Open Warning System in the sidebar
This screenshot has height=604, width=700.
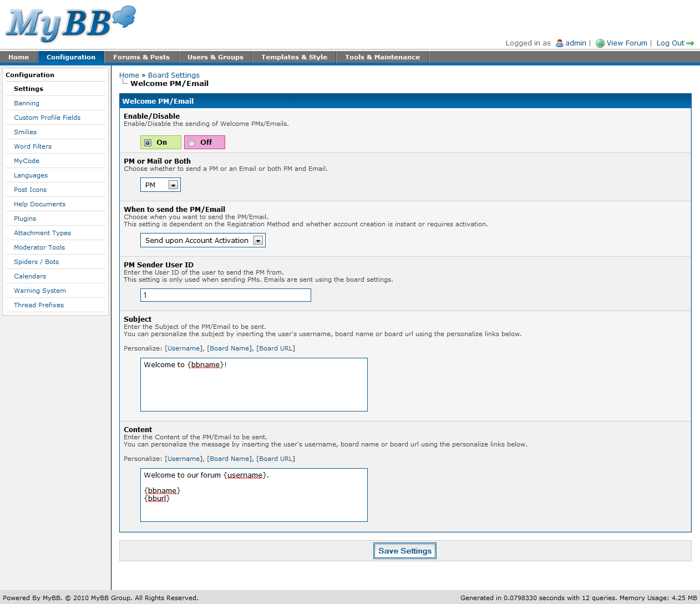pyautogui.click(x=40, y=291)
